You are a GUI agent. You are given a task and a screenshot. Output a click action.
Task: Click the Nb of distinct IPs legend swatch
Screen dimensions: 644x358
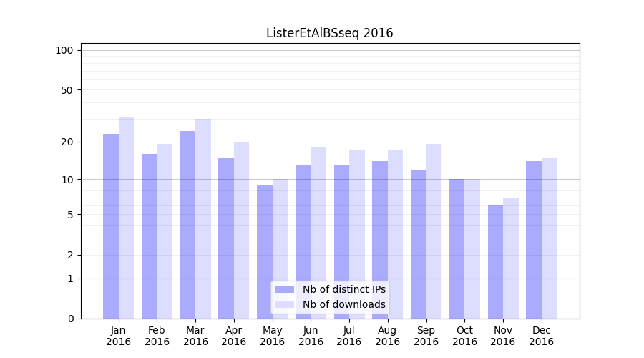[x=284, y=289]
